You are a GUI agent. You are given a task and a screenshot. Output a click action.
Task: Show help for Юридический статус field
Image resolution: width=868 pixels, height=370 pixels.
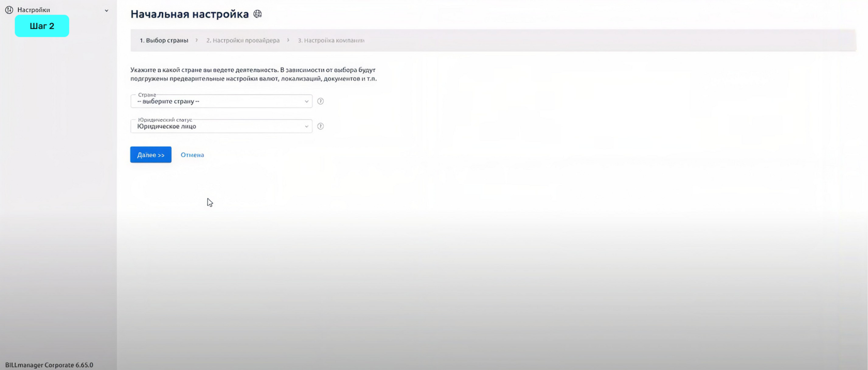point(320,126)
